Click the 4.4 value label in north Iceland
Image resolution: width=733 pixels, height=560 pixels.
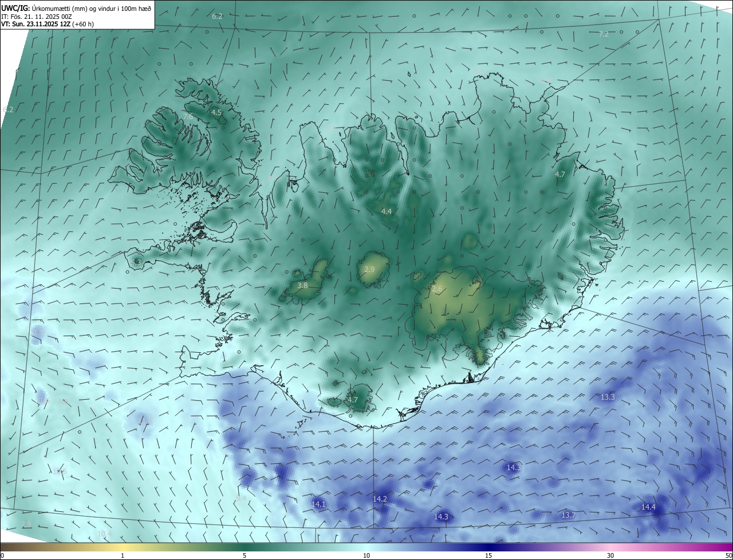point(387,212)
